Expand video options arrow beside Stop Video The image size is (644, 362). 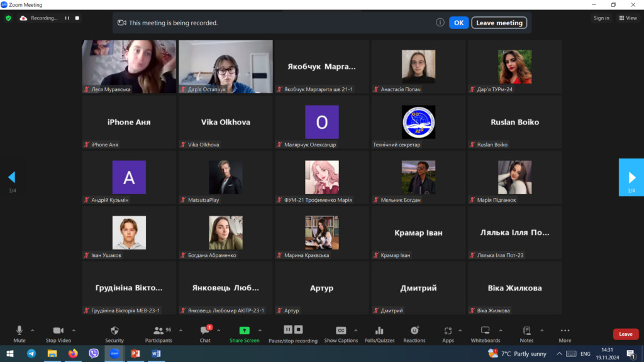tap(74, 330)
